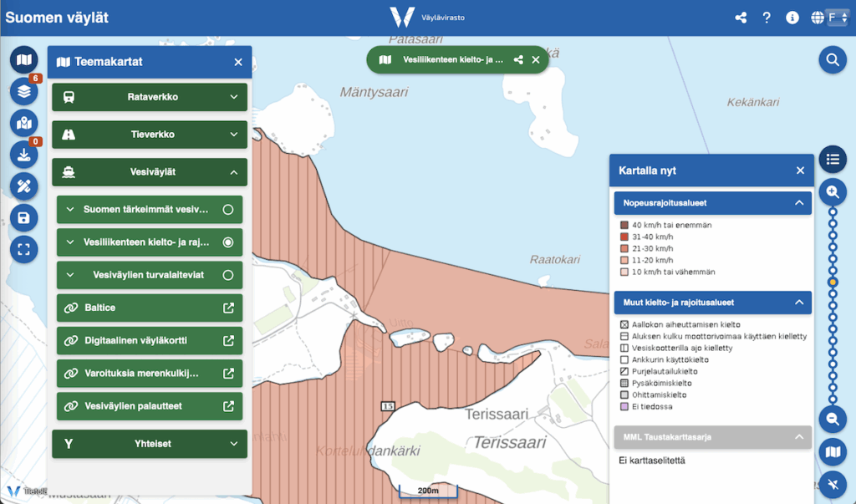Open the map layers icon with badge 6
The image size is (856, 504).
pyautogui.click(x=24, y=91)
